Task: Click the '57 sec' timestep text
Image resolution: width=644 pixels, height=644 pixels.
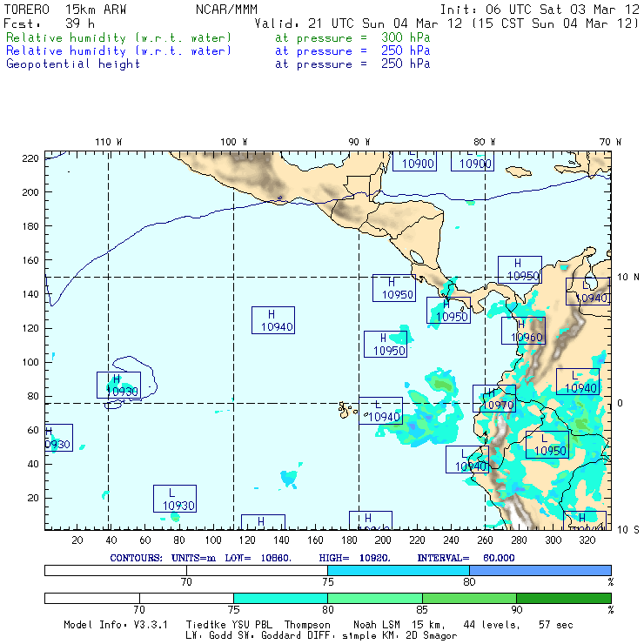Action: 556,625
